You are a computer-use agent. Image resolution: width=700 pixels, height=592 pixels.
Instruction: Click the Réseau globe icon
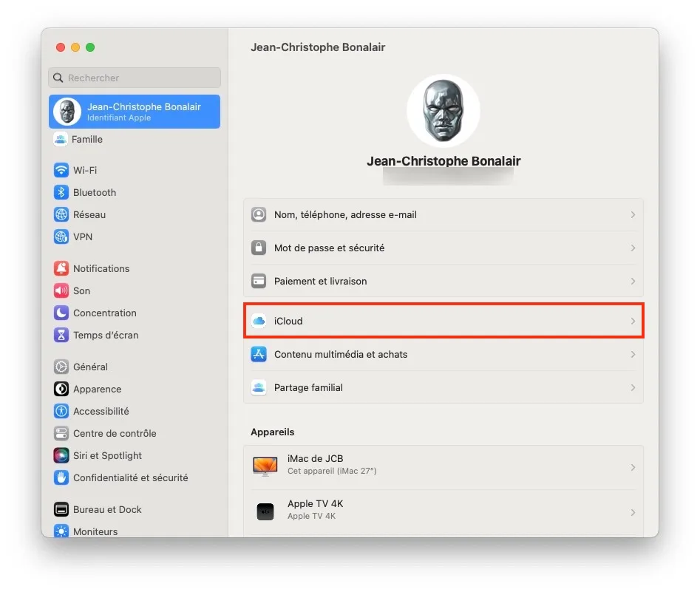(x=60, y=214)
